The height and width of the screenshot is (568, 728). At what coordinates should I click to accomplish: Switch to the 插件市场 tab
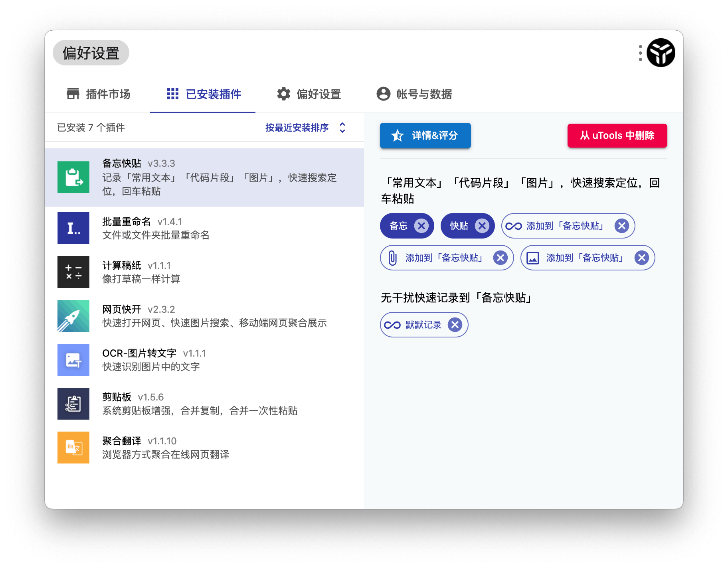coord(99,94)
